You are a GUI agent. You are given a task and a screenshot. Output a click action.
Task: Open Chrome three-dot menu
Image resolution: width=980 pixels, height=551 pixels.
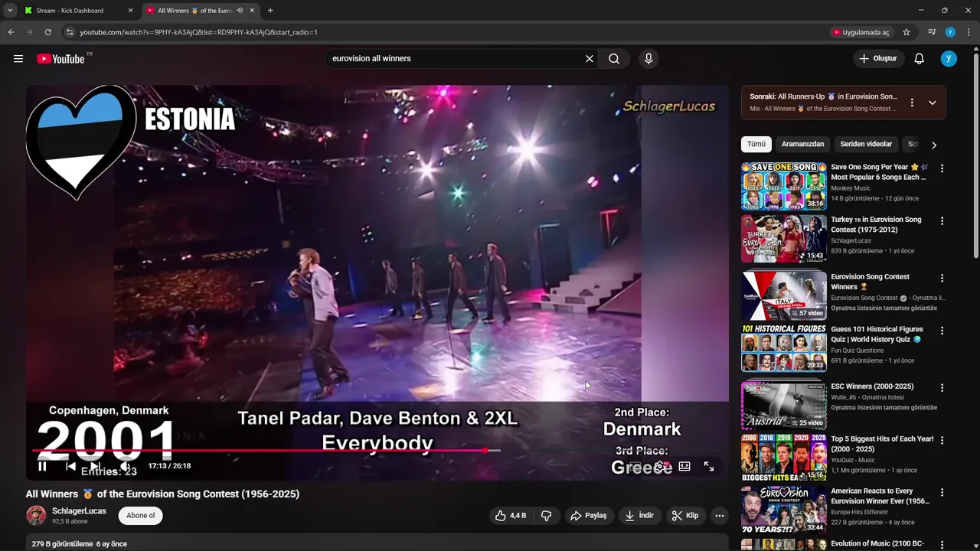click(969, 32)
